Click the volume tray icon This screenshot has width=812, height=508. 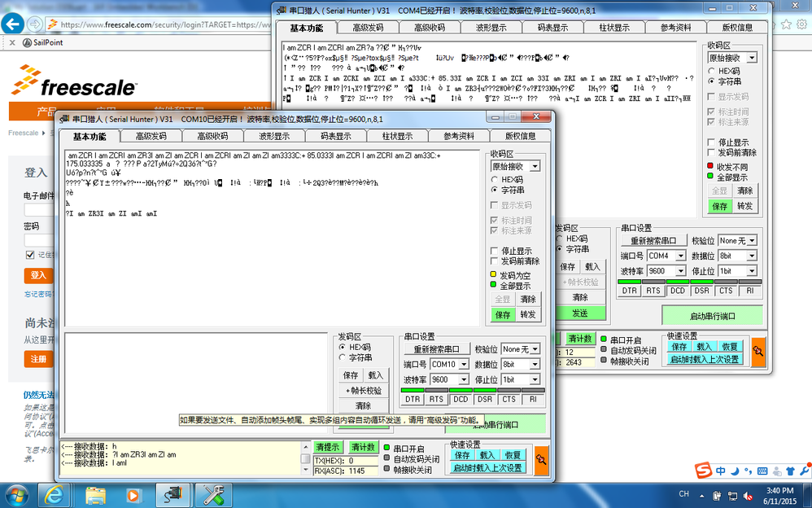748,496
